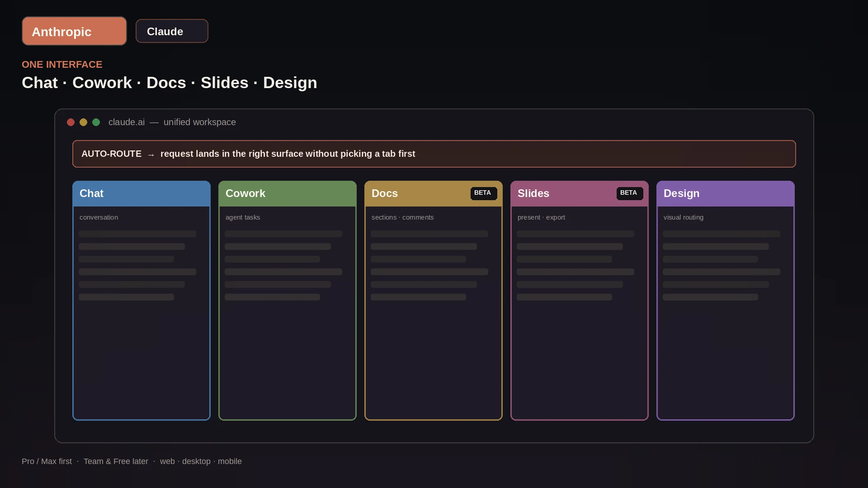Select the Slides panel header
868x488 pixels.
[x=580, y=194]
